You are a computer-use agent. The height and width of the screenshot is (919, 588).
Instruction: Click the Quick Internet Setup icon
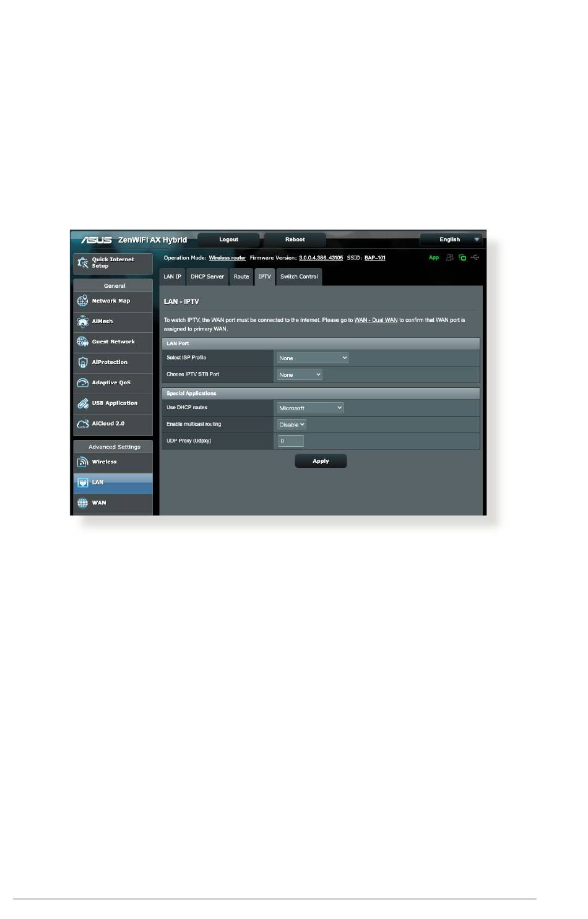[82, 262]
